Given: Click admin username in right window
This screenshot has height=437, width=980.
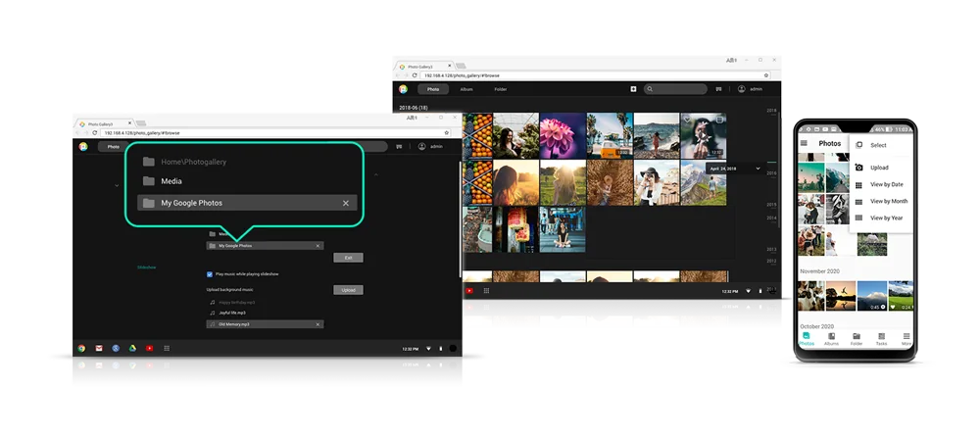Looking at the screenshot, I should pos(757,89).
